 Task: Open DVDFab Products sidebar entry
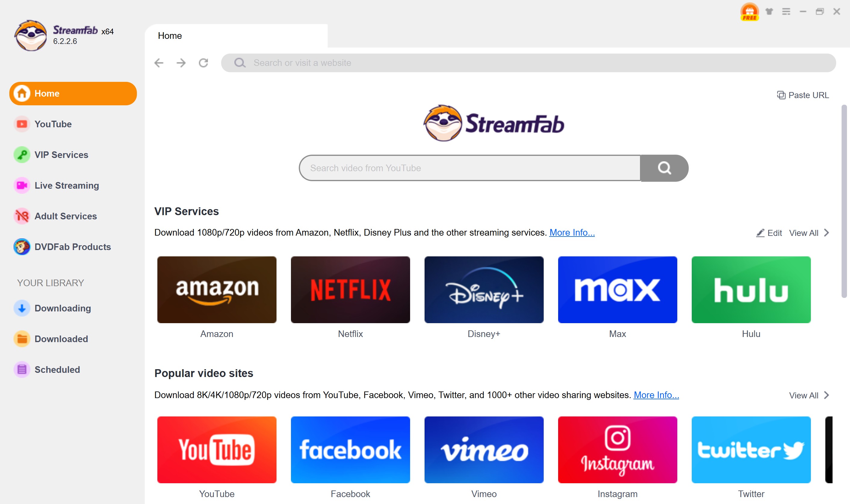[x=73, y=247]
